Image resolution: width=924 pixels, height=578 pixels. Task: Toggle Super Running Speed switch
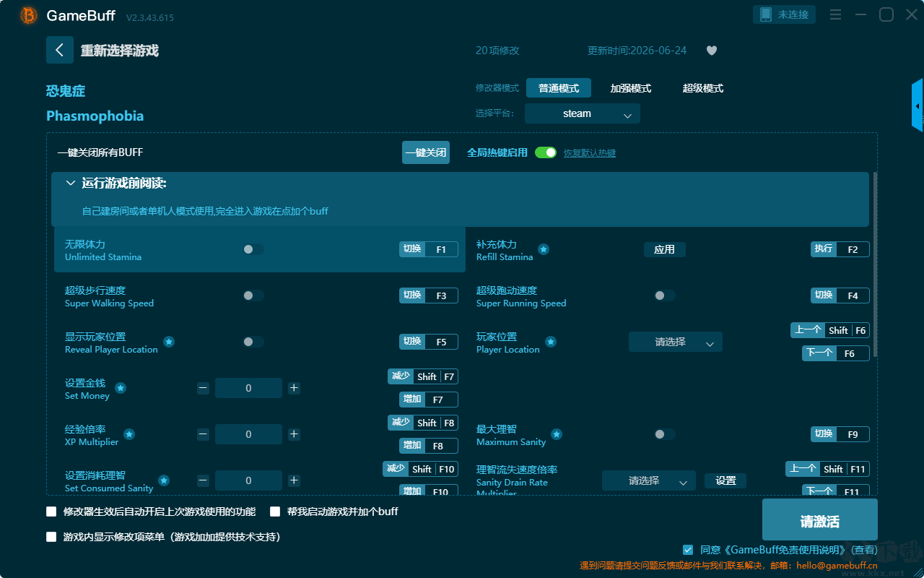click(x=665, y=296)
